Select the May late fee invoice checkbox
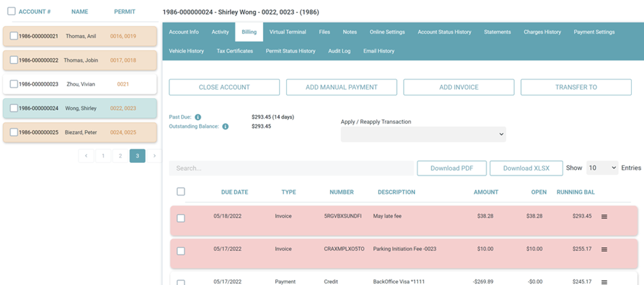Image resolution: width=644 pixels, height=285 pixels. pos(181,218)
